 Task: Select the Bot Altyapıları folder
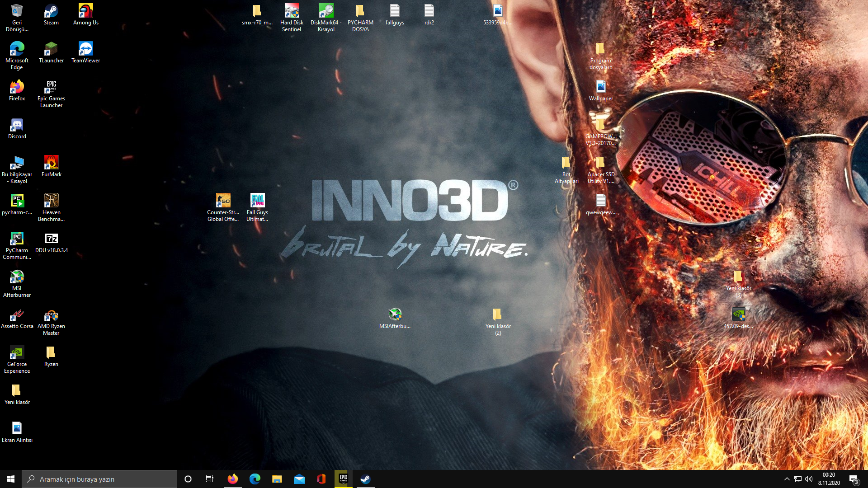(566, 169)
